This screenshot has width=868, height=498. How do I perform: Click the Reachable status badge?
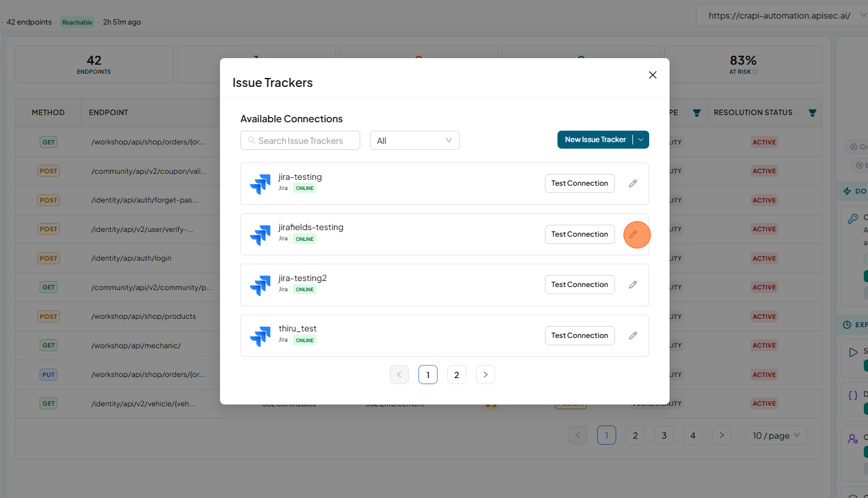(77, 22)
